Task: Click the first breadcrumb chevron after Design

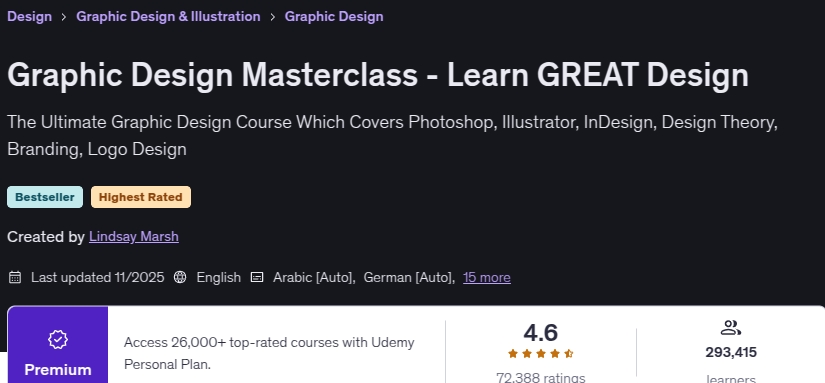Action: coord(64,17)
